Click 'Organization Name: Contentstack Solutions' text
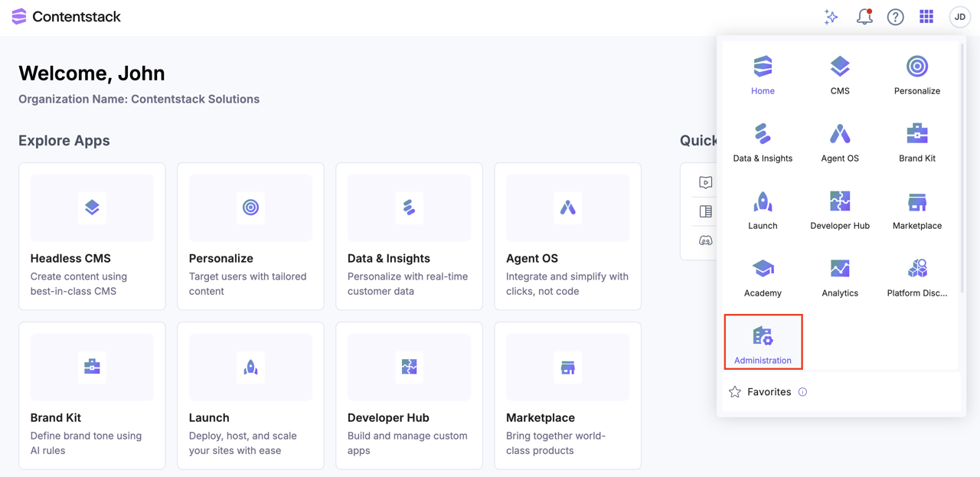980x477 pixels. click(x=139, y=99)
